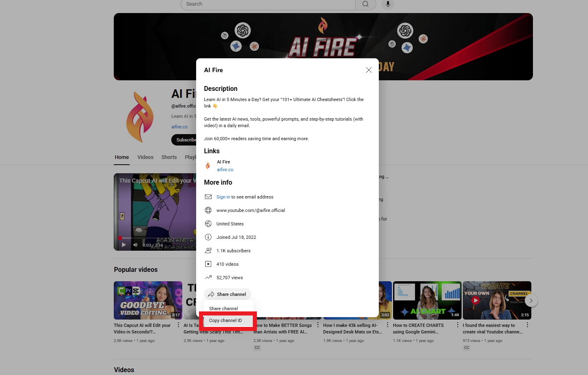Screen dimensions: 588x375
Task: Click into the Search field
Action: click(268, 4)
